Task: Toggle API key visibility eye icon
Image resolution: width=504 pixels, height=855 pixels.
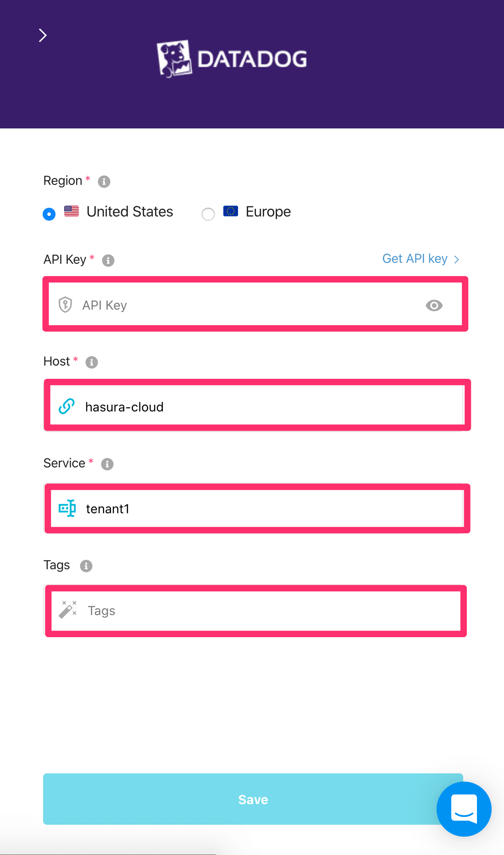Action: 434,305
